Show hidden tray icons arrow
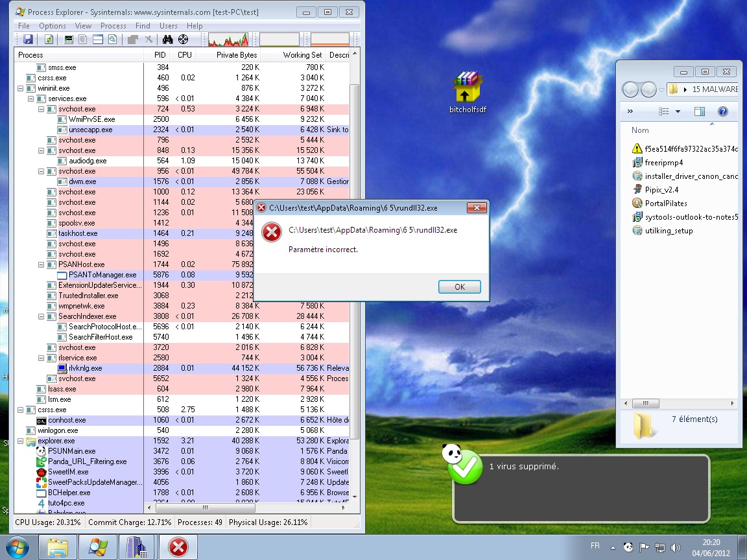Image resolution: width=747 pixels, height=560 pixels. tap(613, 548)
